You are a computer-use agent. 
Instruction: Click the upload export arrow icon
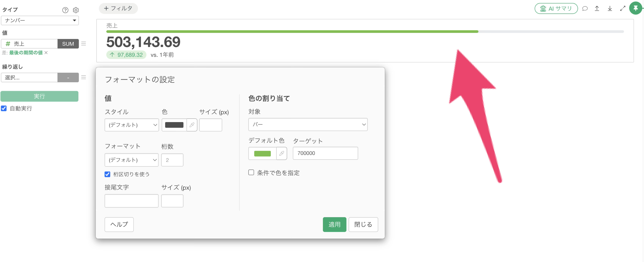[x=597, y=9]
